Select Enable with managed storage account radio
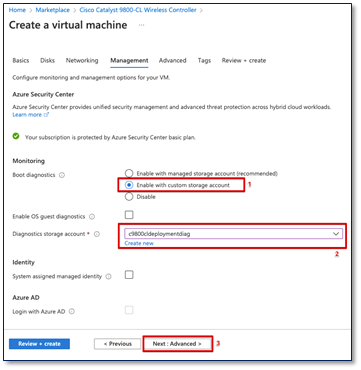The width and height of the screenshot is (361, 370). (x=129, y=173)
